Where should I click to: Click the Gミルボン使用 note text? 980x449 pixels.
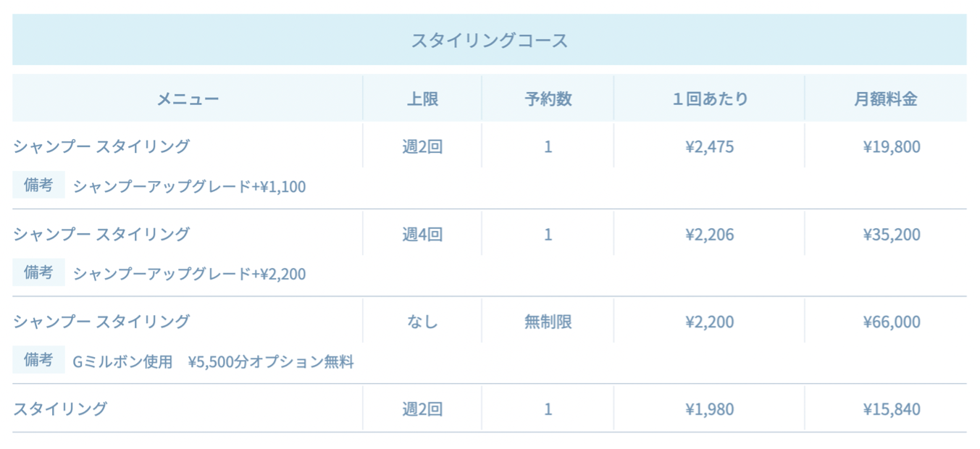[123, 361]
